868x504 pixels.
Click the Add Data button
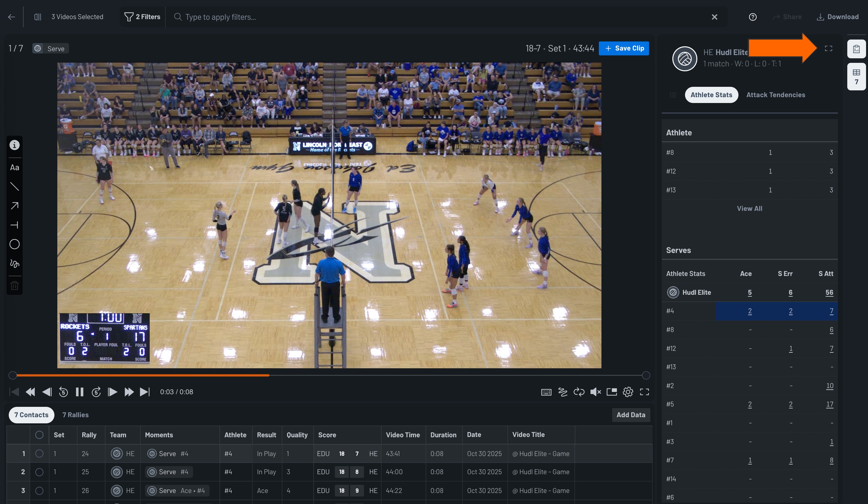[x=631, y=415]
